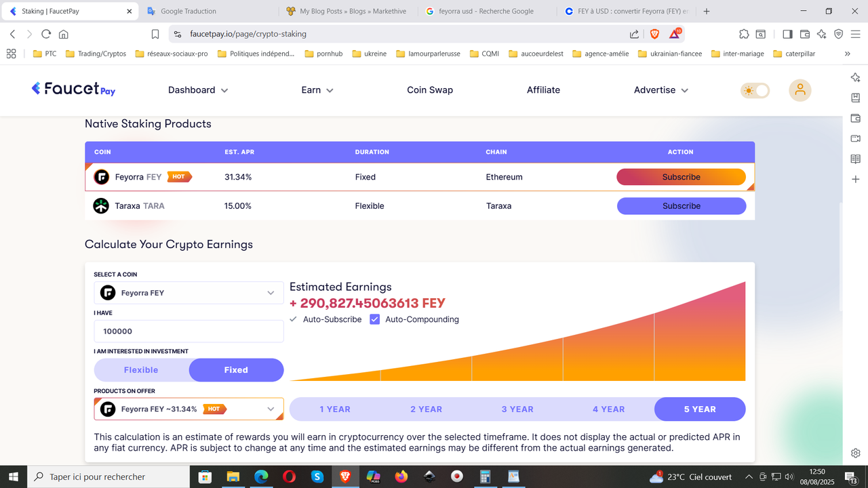Screen dimensions: 868x488
Task: Open File Explorer from the taskbar
Action: (x=233, y=476)
